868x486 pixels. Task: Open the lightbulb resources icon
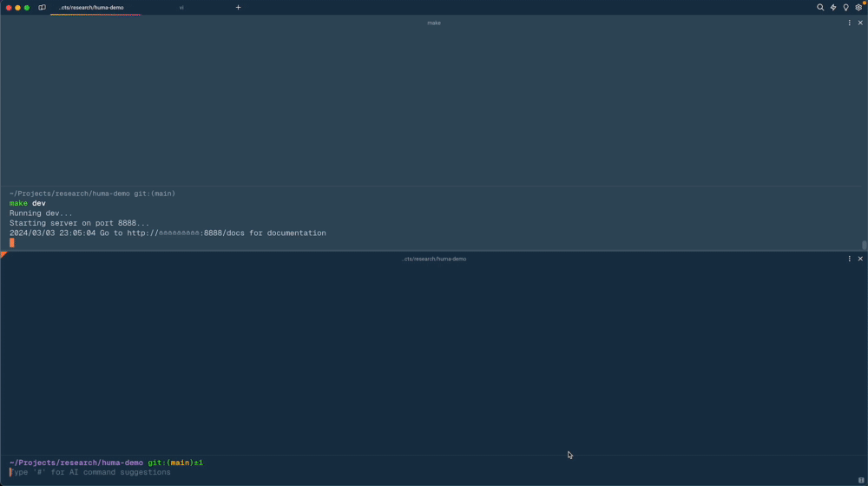(845, 7)
